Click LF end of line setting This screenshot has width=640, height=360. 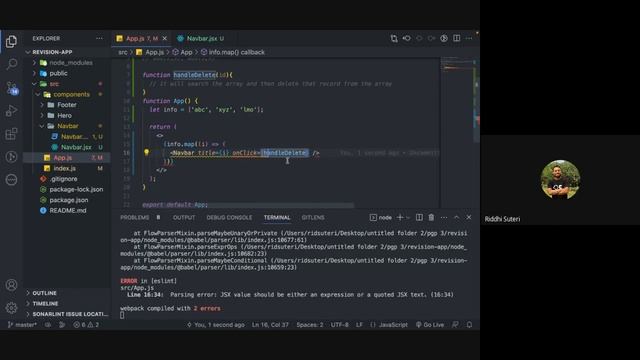click(359, 325)
